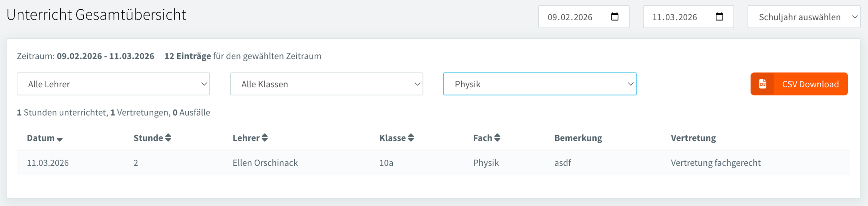Sort table by Klasse sort arrows

(x=411, y=138)
